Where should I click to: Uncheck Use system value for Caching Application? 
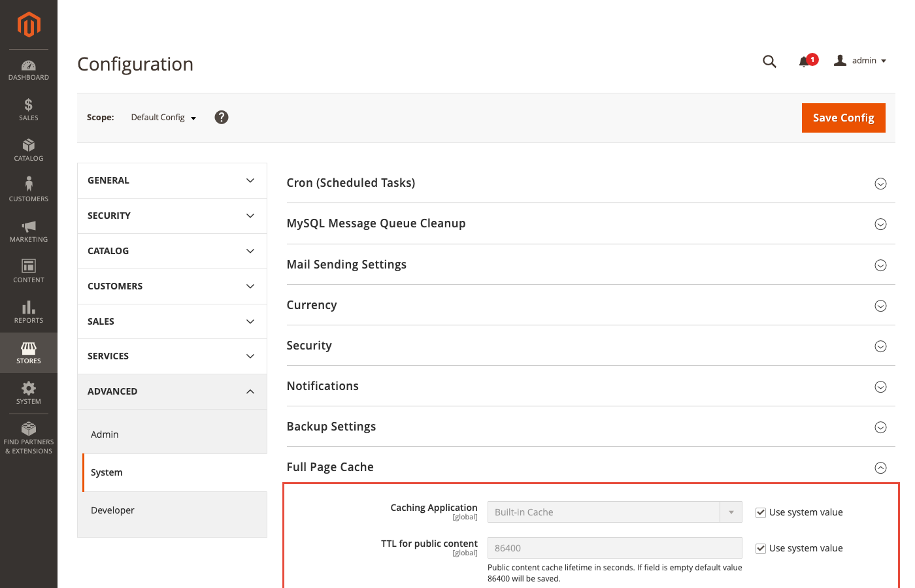tap(761, 512)
